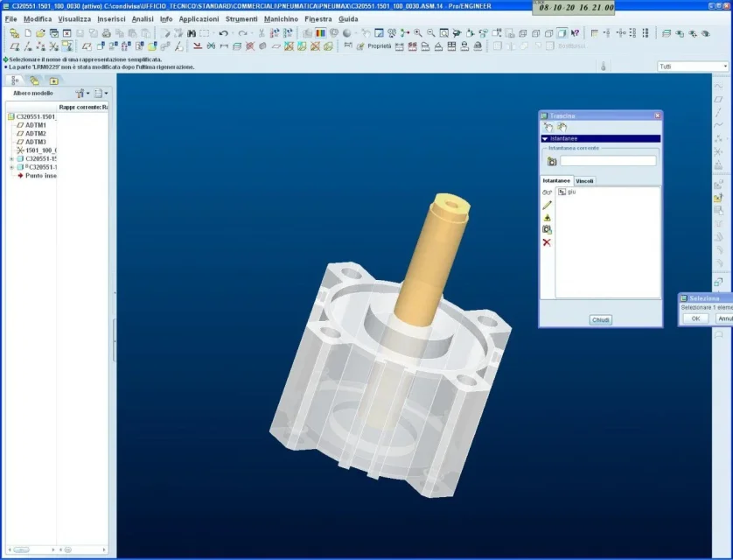The image size is (733, 560).
Task: Open the Inserisci menu
Action: point(111,19)
